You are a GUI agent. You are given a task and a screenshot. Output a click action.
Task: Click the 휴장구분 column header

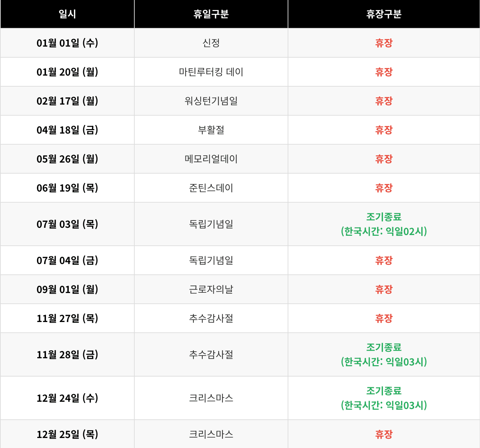384,14
